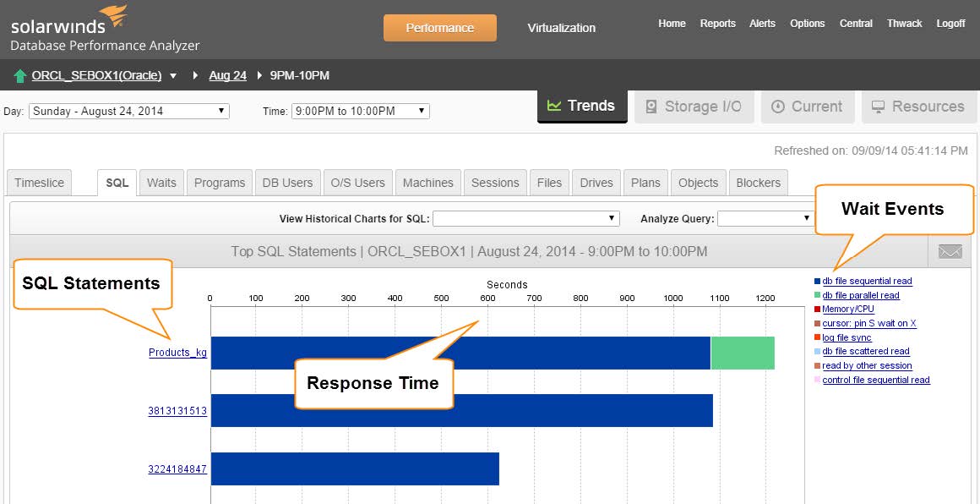Image resolution: width=980 pixels, height=504 pixels.
Task: Open the Products_kg SQL statement link
Action: pyautogui.click(x=177, y=353)
